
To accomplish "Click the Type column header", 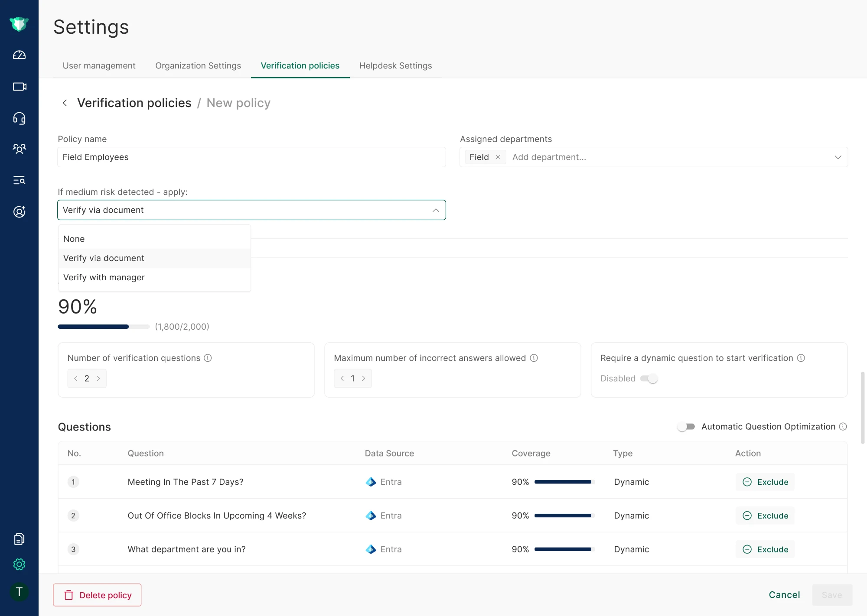I will (x=623, y=453).
